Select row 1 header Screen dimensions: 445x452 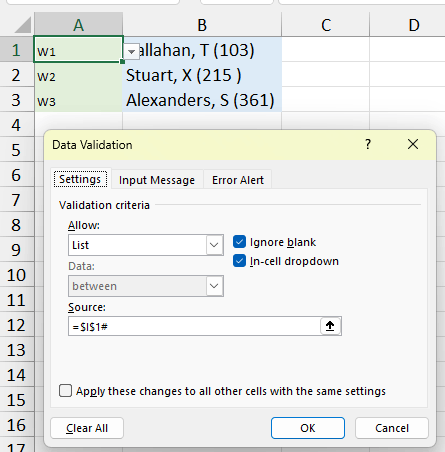(17, 49)
